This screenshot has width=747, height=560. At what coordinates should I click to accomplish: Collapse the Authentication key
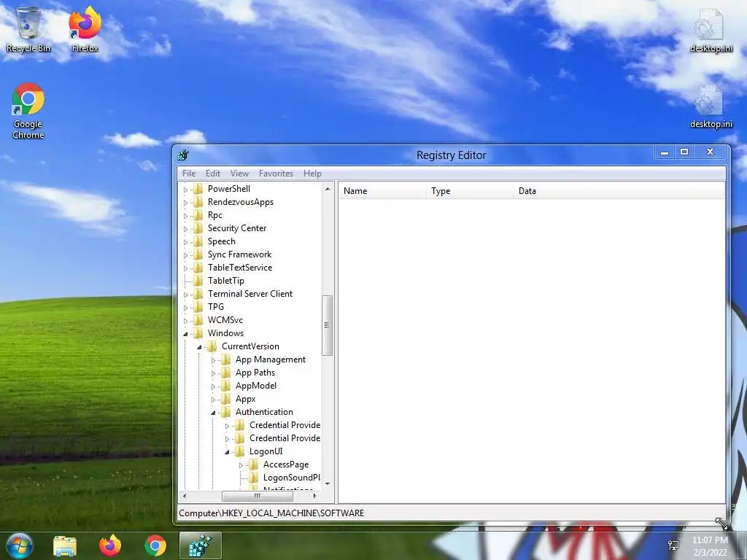click(213, 413)
